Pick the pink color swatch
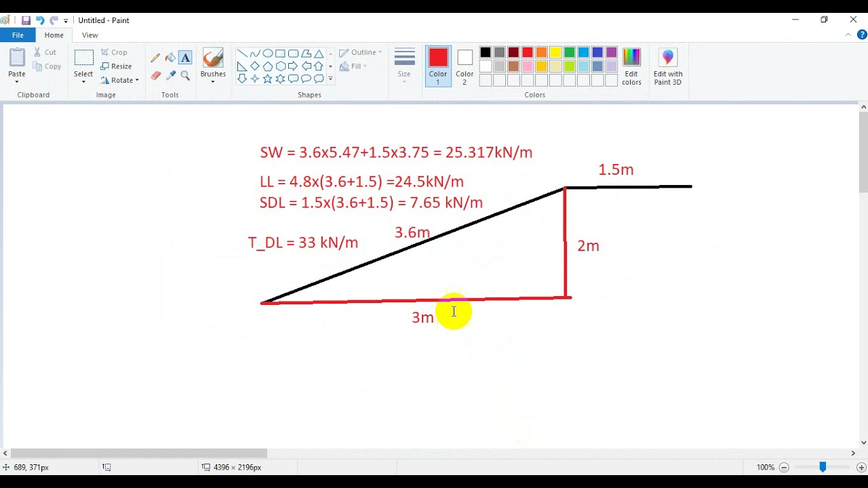Image resolution: width=868 pixels, height=488 pixels. (x=528, y=66)
